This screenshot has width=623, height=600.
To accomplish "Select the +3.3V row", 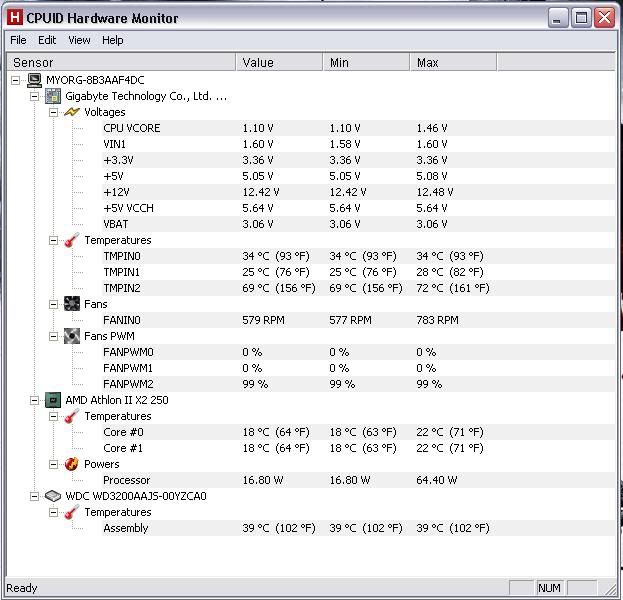I will click(x=358, y=160).
